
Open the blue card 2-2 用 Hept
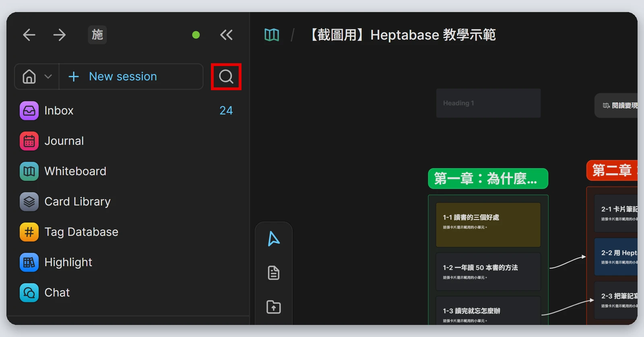coord(616,257)
